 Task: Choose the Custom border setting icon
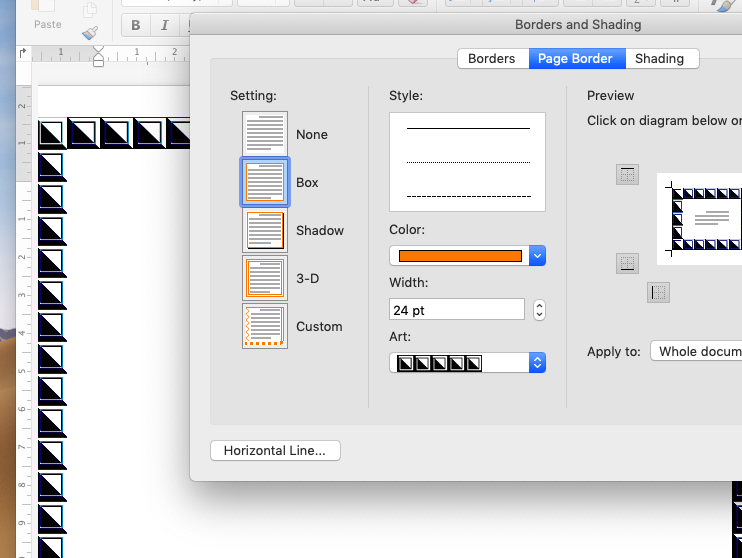[x=265, y=326]
